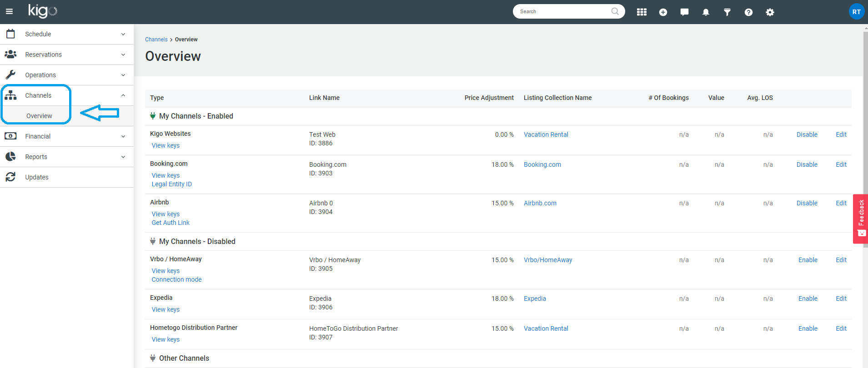Viewport: 868px width, 368px height.
Task: Edit the Booking.com channel
Action: [841, 164]
